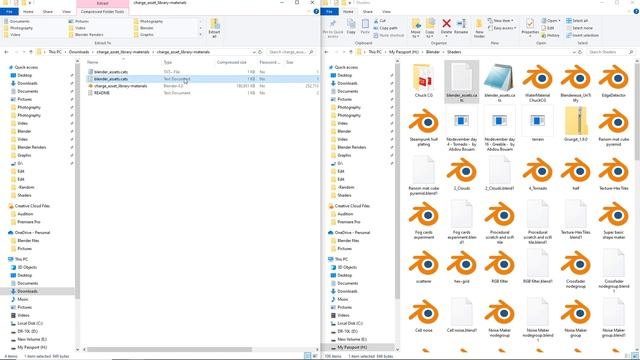The height and width of the screenshot is (360, 640).
Task: Select the Cell noise blend file
Action: coord(424,316)
